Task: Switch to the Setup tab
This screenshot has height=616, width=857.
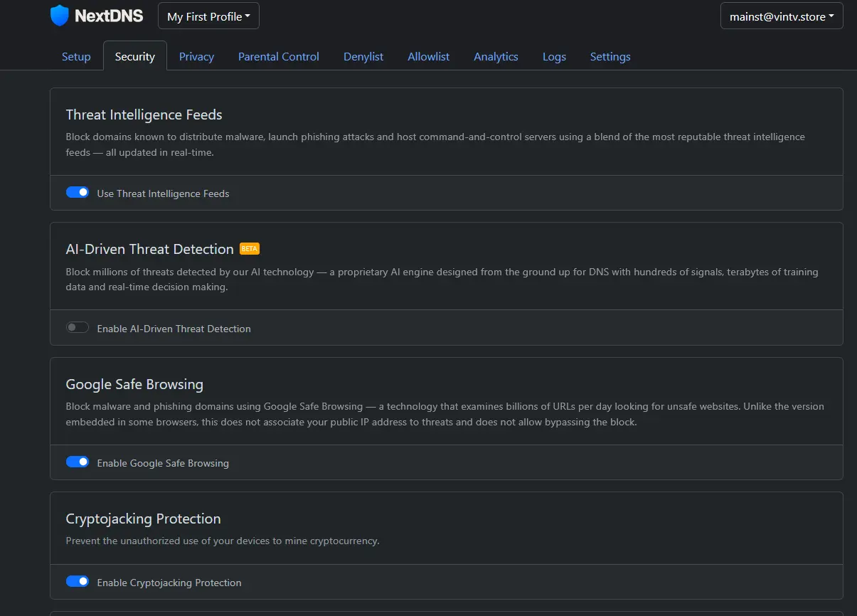Action: coord(76,57)
